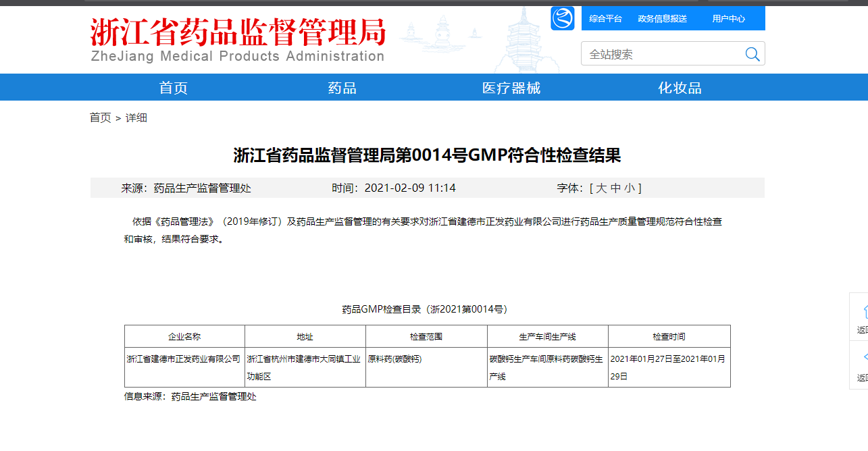Click 详细 in the breadcrumb trail
Image resolution: width=868 pixels, height=451 pixels.
136,117
